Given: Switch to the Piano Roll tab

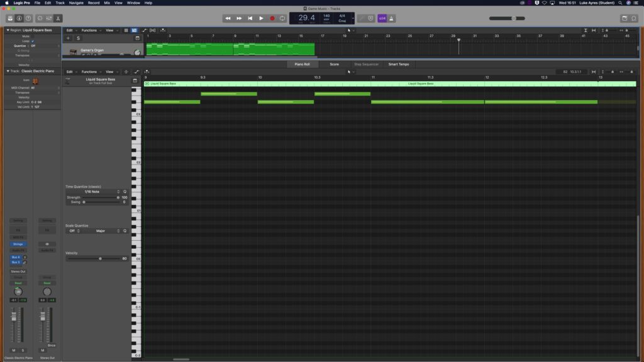Looking at the screenshot, I should [303, 65].
